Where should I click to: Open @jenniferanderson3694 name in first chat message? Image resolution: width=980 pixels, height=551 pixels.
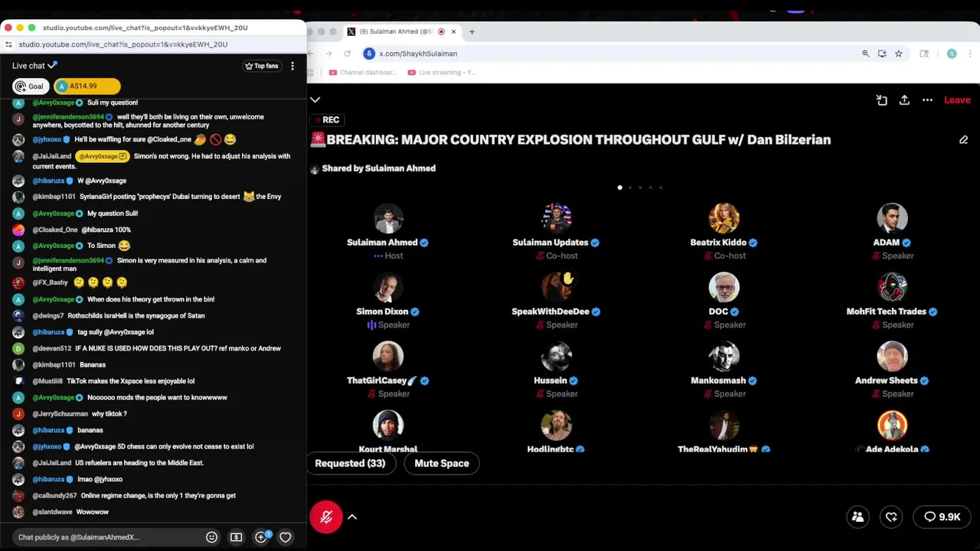(x=68, y=117)
